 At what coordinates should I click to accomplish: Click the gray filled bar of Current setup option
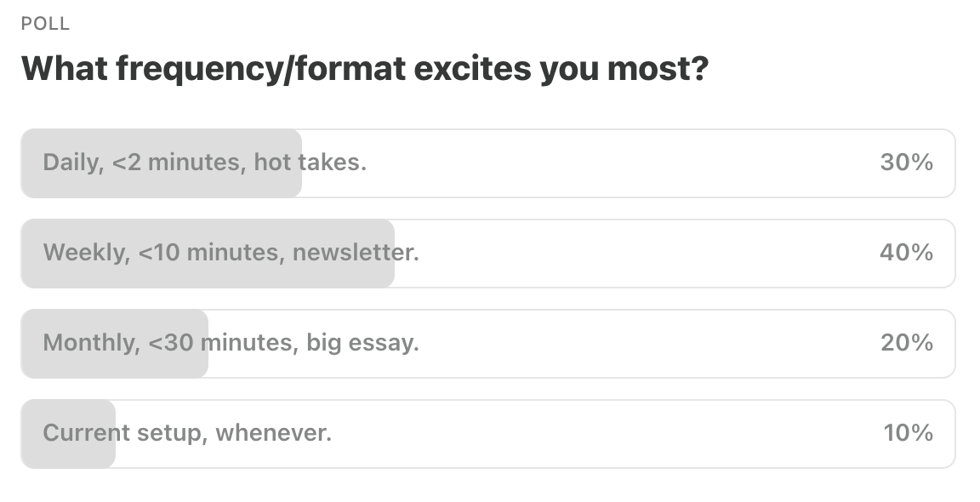(68, 434)
